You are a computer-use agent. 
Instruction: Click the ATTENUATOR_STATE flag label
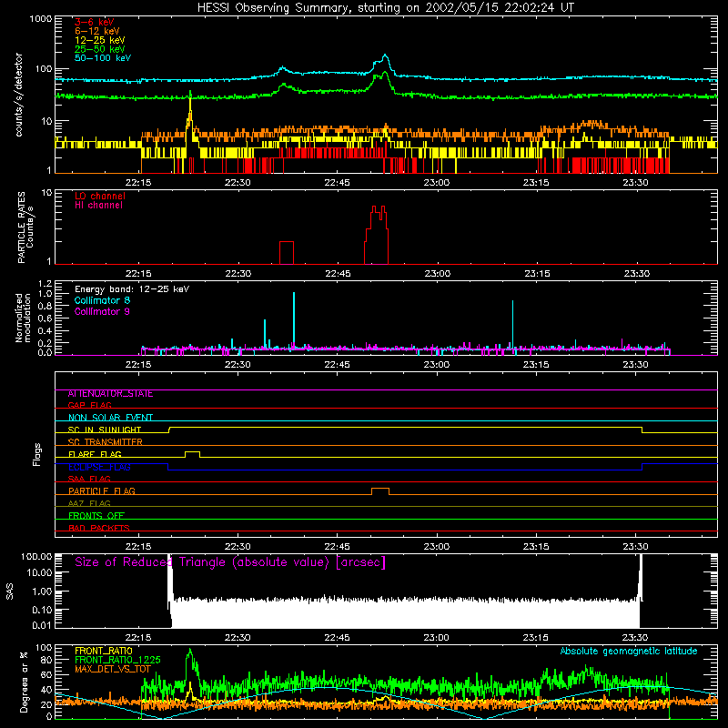point(110,394)
